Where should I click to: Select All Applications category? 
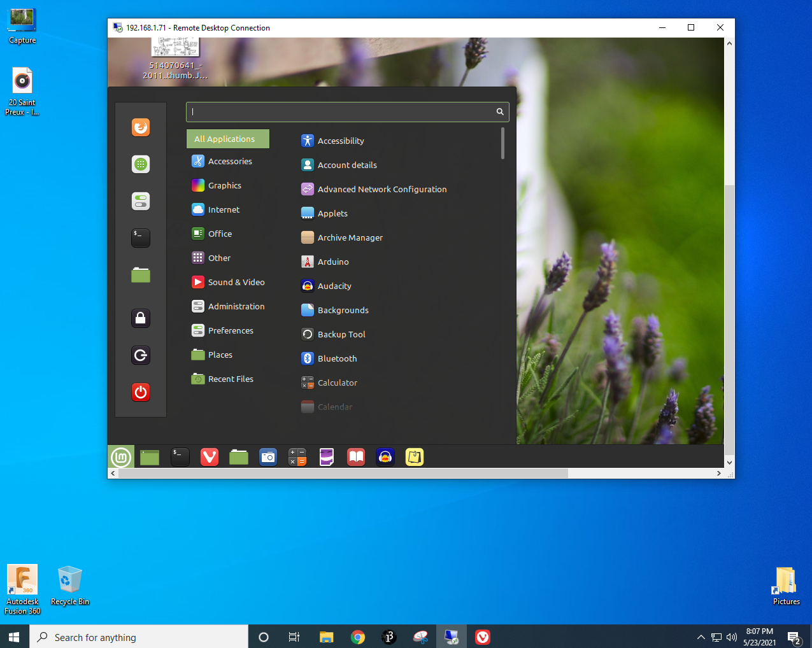[228, 139]
